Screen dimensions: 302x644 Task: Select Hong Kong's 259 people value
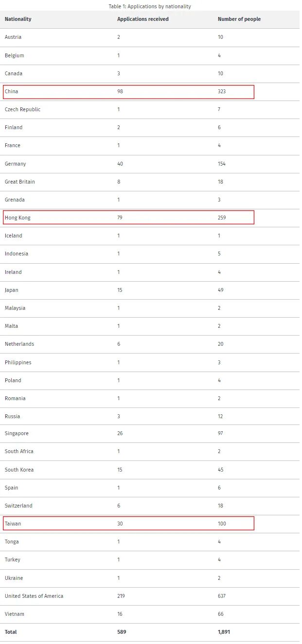222,218
